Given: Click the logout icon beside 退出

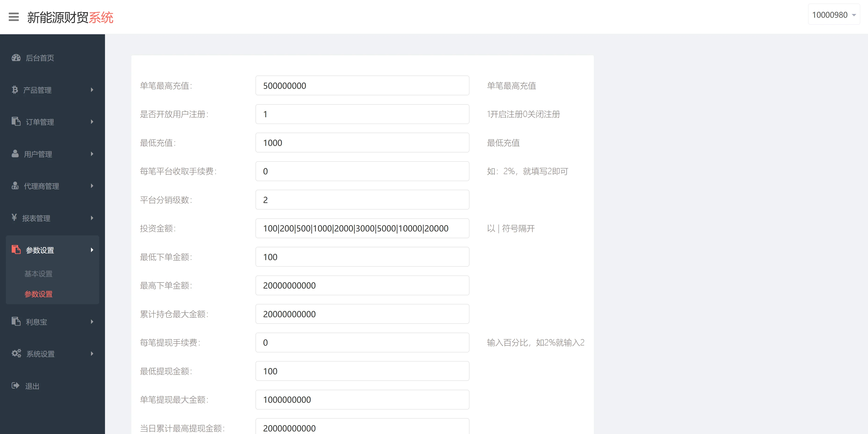Looking at the screenshot, I should point(15,386).
